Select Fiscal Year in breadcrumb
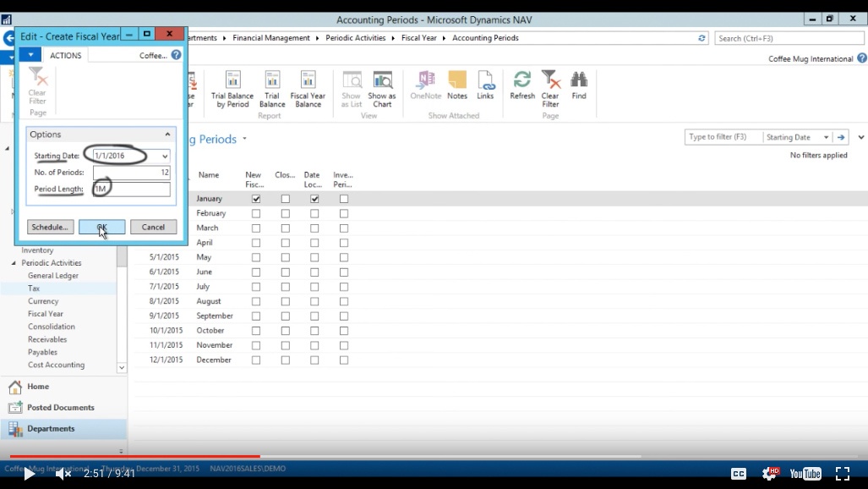This screenshot has height=489, width=868. click(x=419, y=38)
